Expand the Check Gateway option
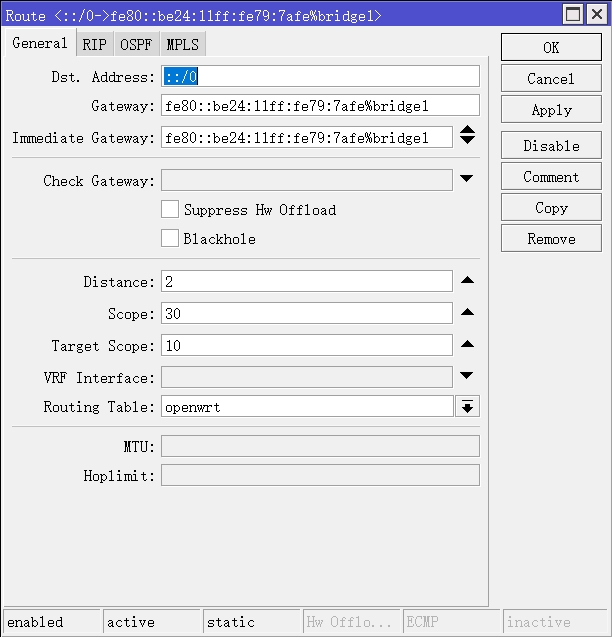The image size is (612, 637). pyautogui.click(x=467, y=178)
